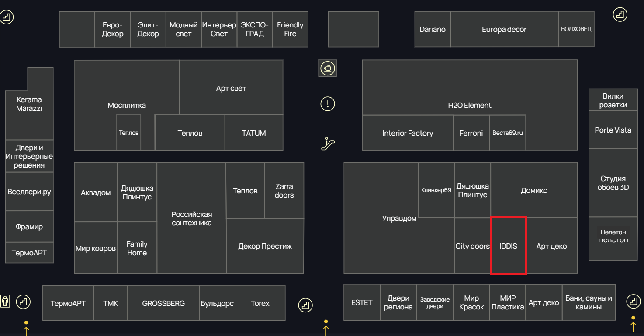Select the H2O Element store

[470, 105]
